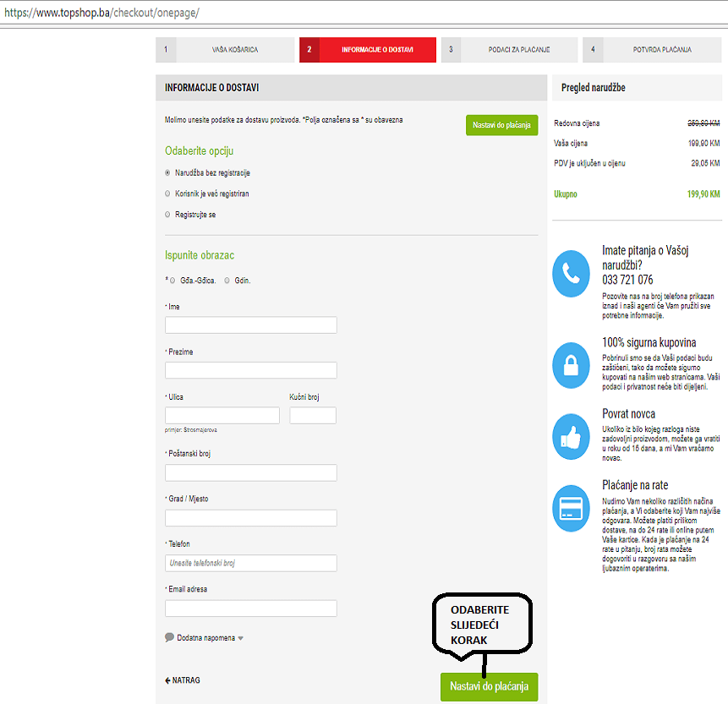The width and height of the screenshot is (728, 704).
Task: Click the Ispunite obrazac heading
Action: [x=200, y=255]
